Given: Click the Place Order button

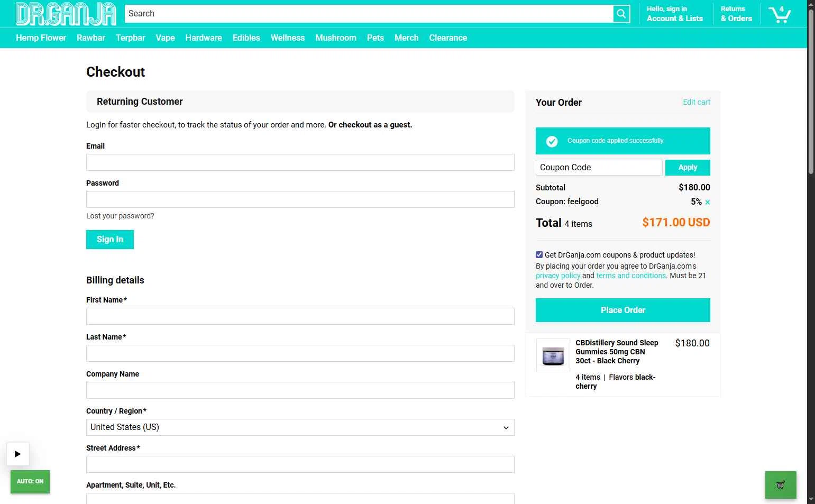Looking at the screenshot, I should [623, 310].
